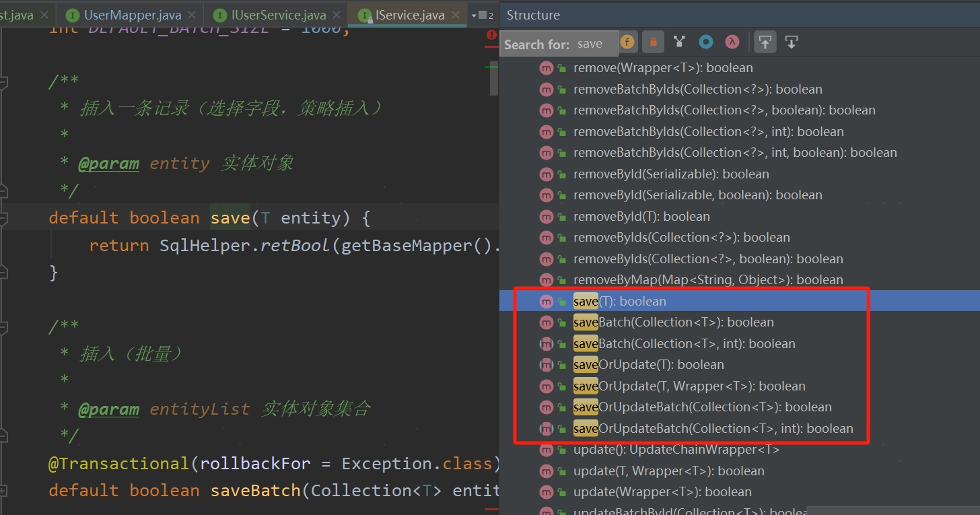Click the @param link in save javadoc

coord(108,163)
